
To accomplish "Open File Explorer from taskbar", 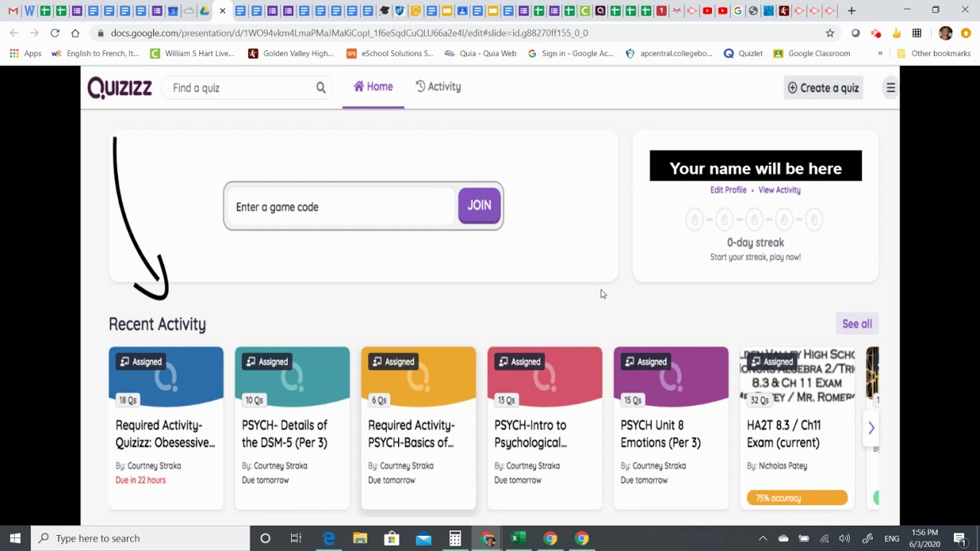I will 360,538.
